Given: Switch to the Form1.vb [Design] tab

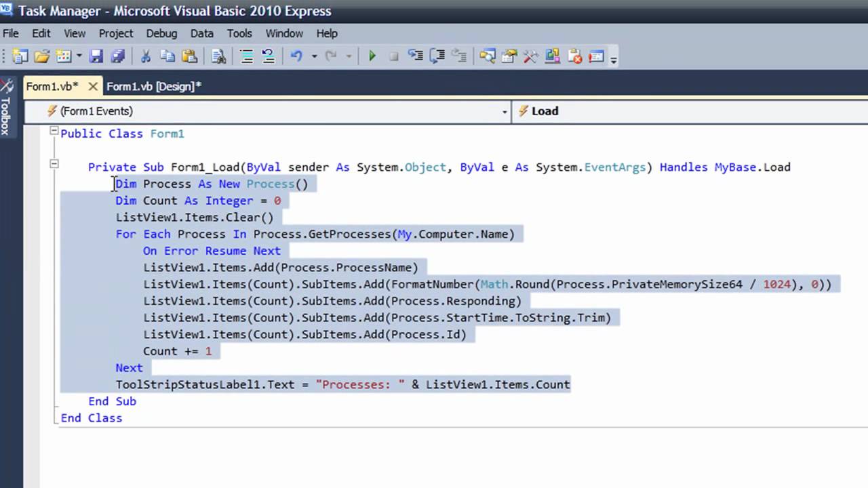Looking at the screenshot, I should coord(154,86).
